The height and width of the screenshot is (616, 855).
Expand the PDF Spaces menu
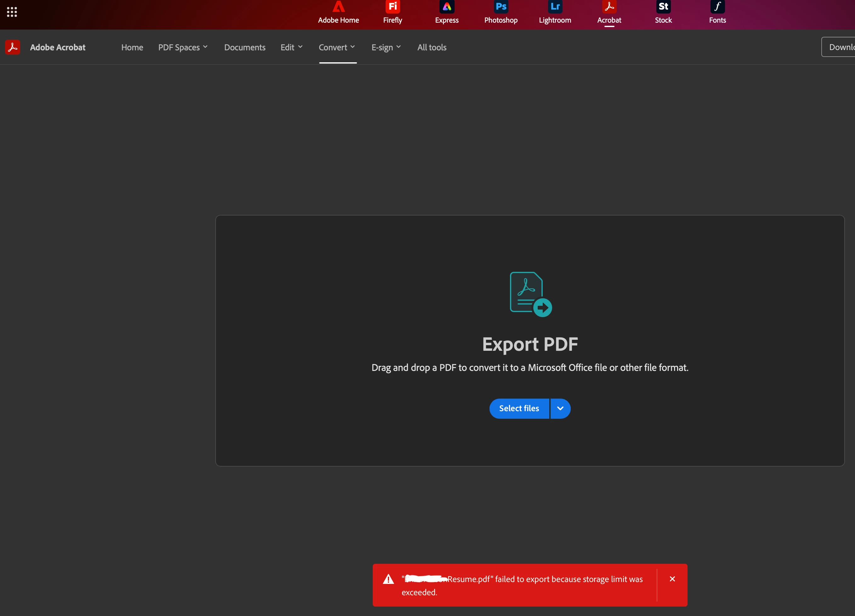pos(183,48)
